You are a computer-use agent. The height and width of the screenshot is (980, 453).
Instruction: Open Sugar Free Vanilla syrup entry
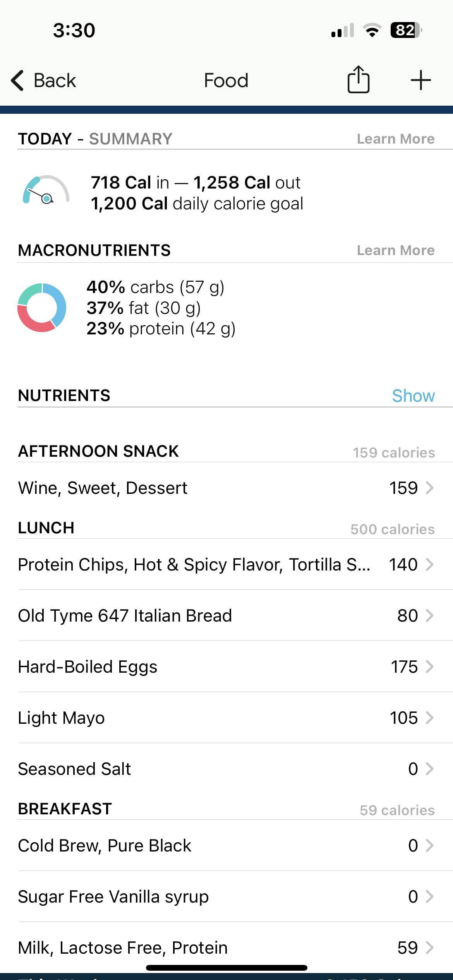226,896
